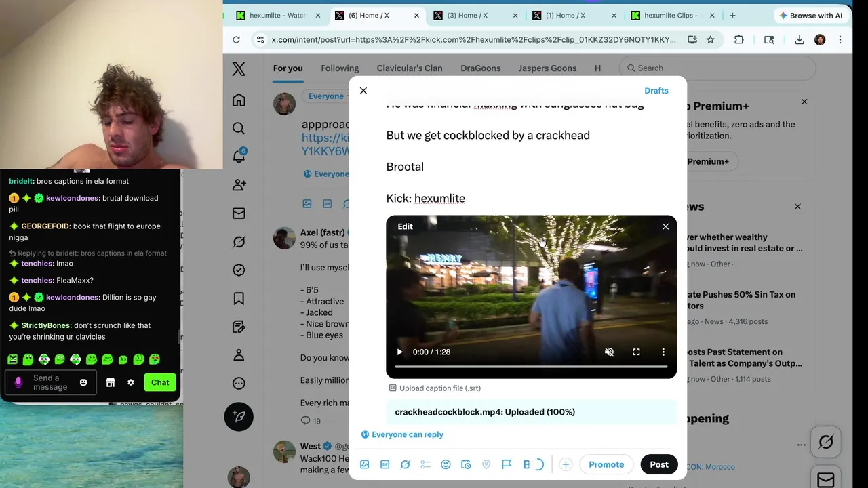Switch to the Following timeline tab
Viewport: 868px width, 488px height.
coord(340,68)
